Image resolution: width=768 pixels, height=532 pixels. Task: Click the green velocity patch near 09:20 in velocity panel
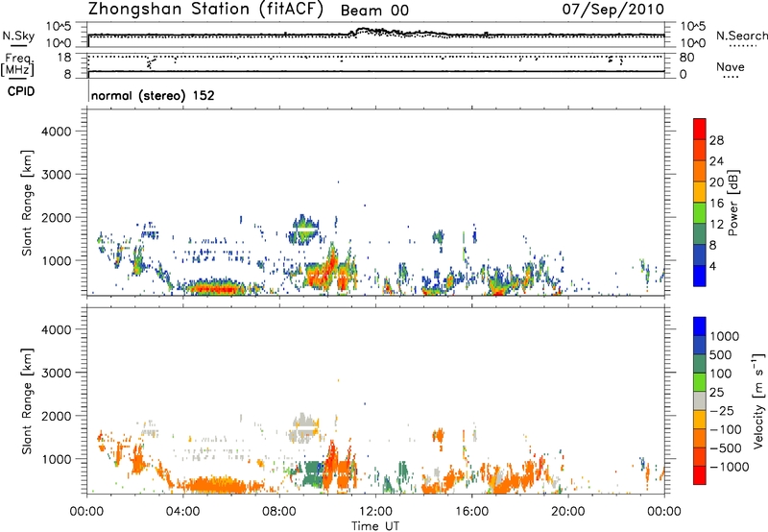point(312,473)
